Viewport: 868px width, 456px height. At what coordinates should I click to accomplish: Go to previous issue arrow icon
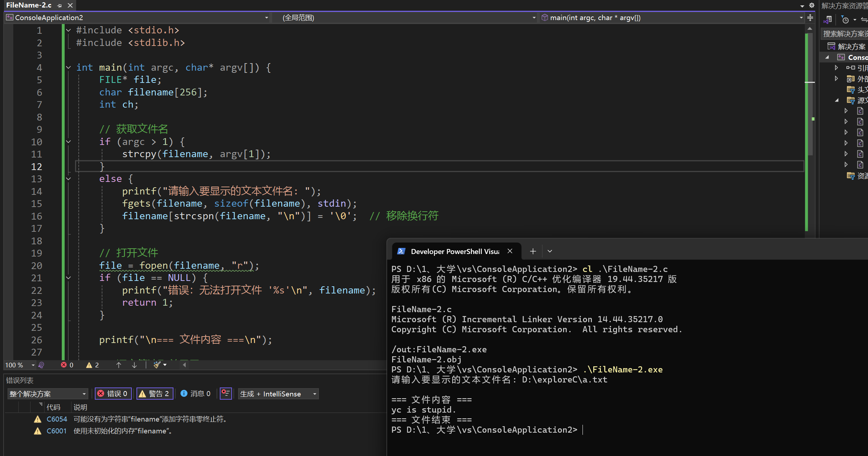click(x=119, y=365)
